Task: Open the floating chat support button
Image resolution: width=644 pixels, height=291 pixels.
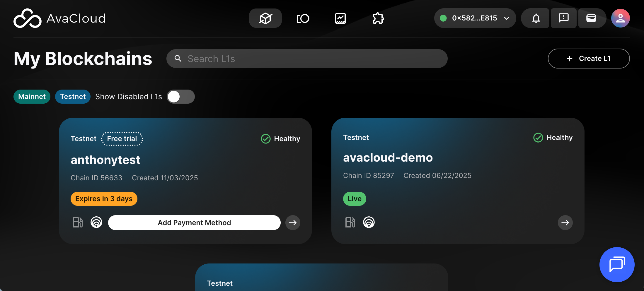Action: pos(617,264)
